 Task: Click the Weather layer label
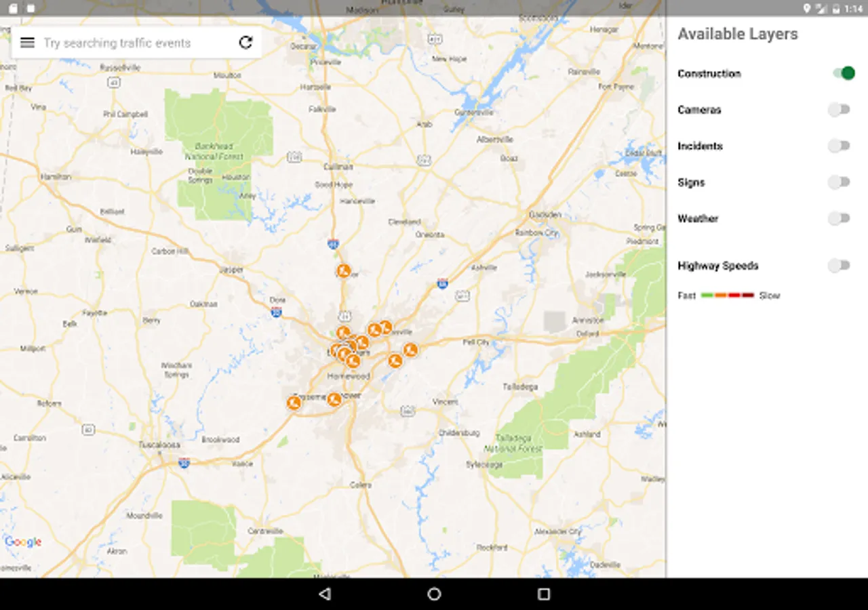click(698, 218)
